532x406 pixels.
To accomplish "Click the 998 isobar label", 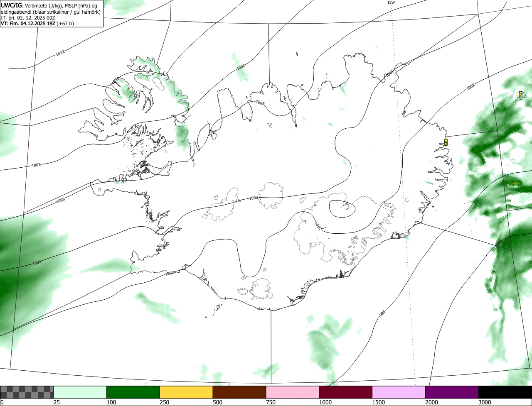I will point(383,314).
